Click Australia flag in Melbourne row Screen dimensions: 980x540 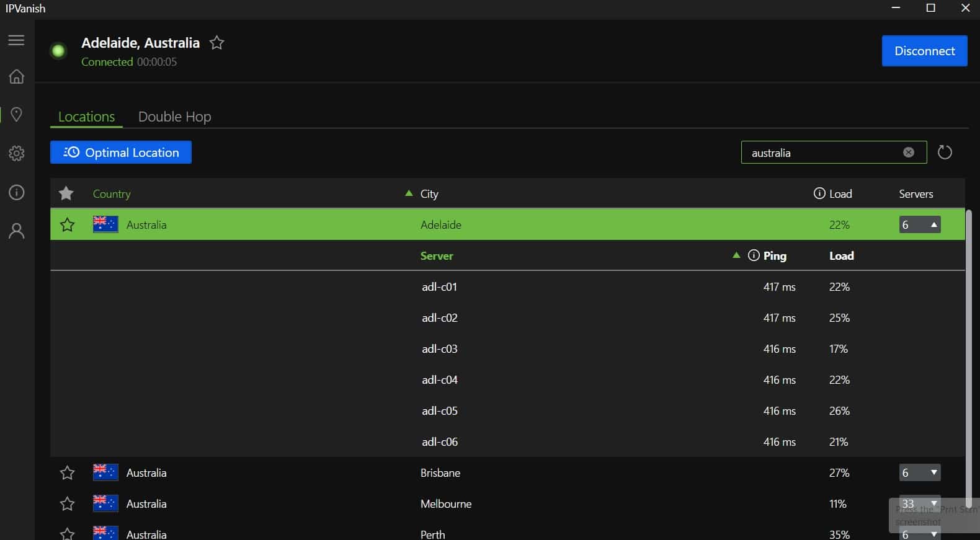(105, 503)
